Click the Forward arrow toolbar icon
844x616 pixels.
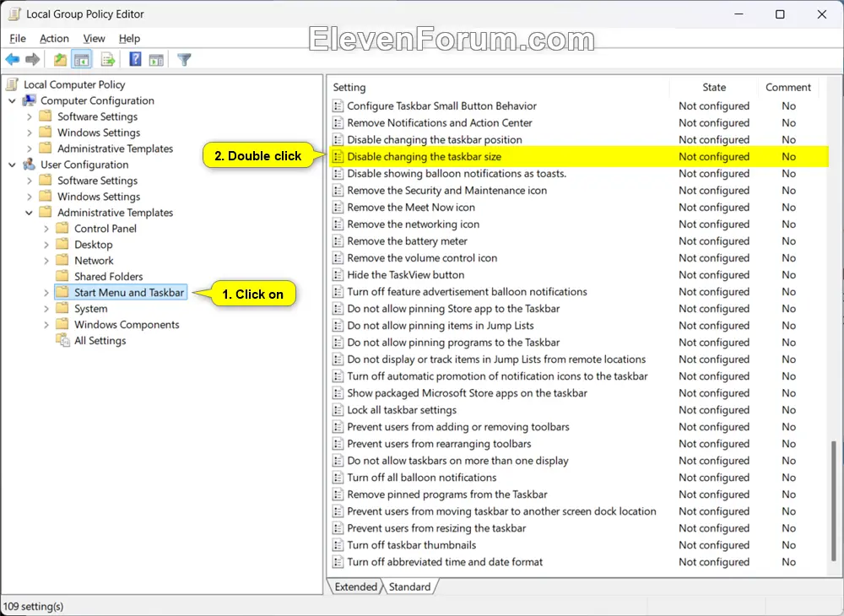pos(33,60)
